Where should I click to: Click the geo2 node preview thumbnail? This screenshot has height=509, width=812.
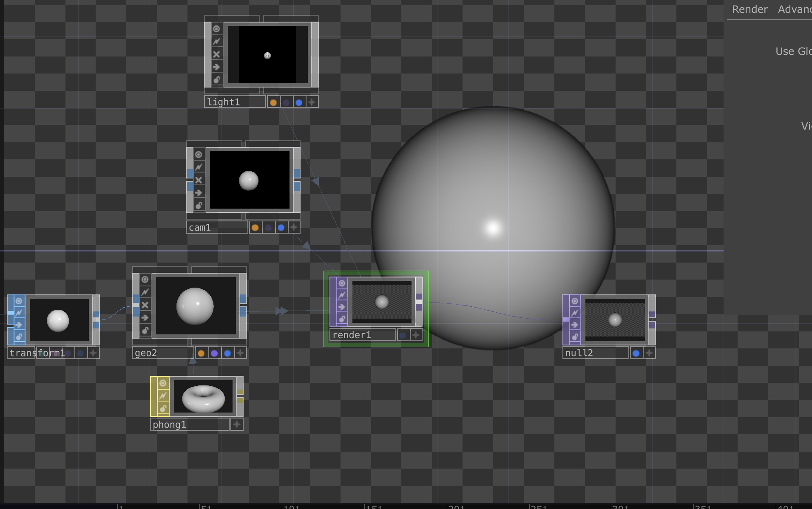[196, 305]
